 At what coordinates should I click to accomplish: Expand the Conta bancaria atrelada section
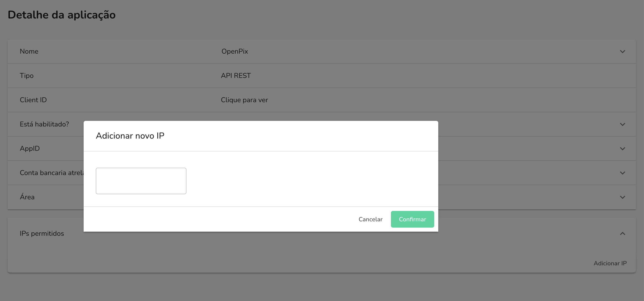point(622,173)
